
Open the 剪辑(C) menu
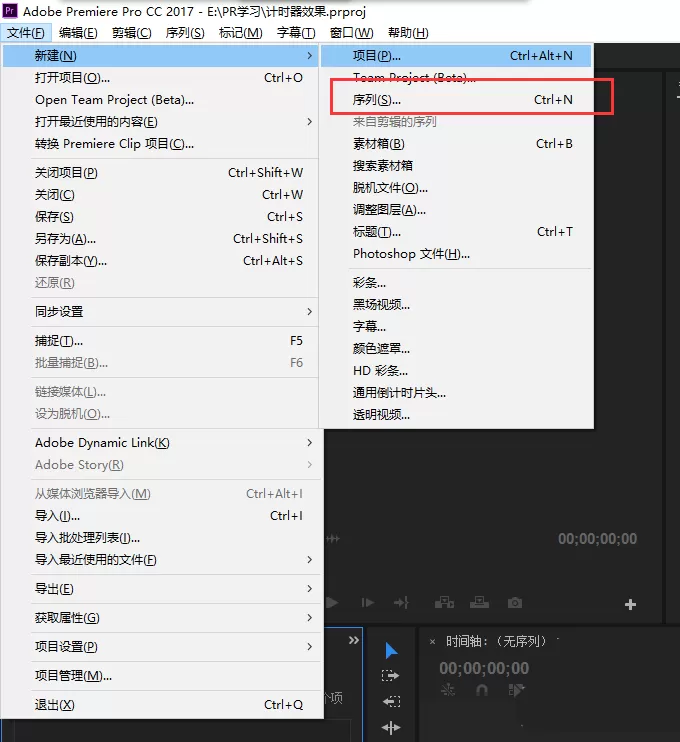tap(132, 33)
